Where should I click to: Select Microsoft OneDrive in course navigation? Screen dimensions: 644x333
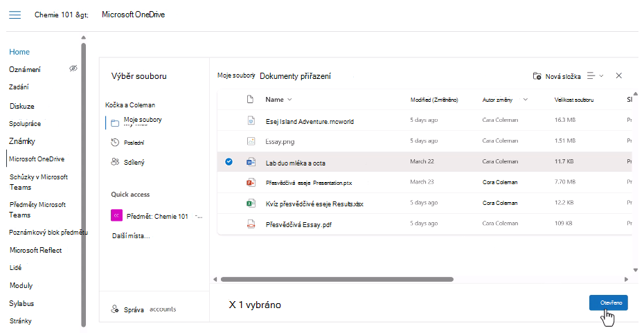[37, 159]
